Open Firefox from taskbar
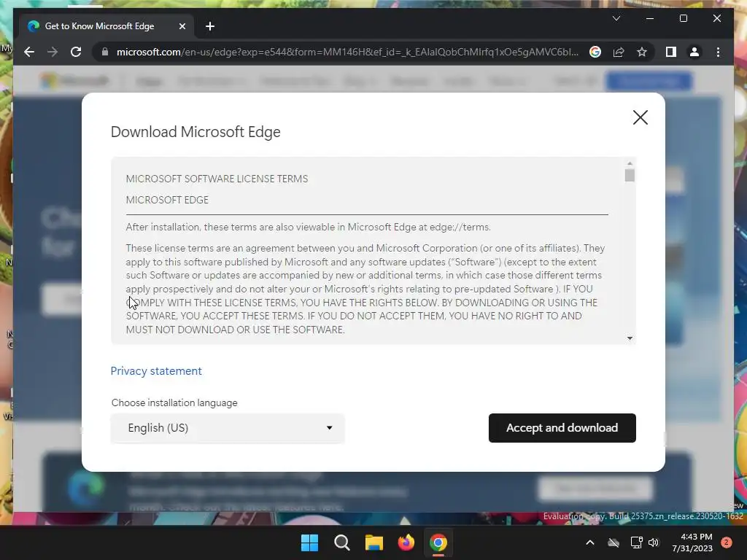The image size is (747, 560). (x=406, y=542)
